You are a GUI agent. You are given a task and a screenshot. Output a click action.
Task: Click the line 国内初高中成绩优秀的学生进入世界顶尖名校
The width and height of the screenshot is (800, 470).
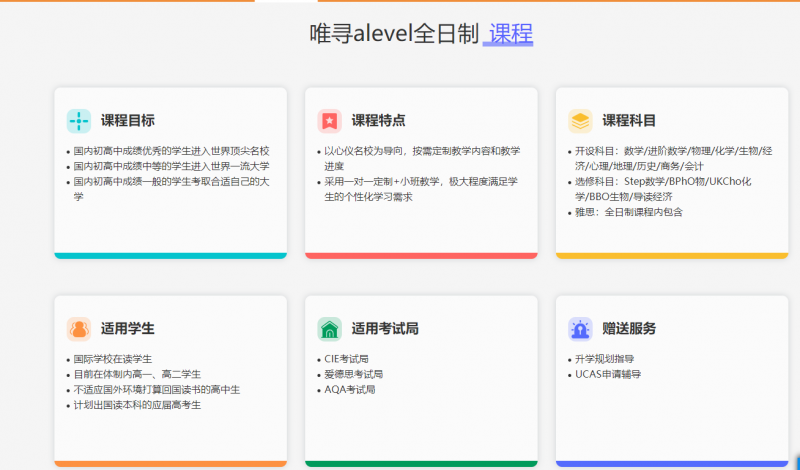(171, 151)
